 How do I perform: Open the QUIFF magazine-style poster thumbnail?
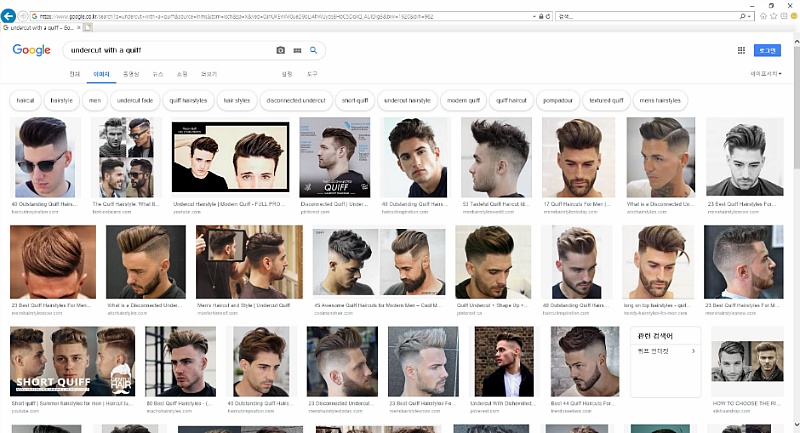point(335,157)
